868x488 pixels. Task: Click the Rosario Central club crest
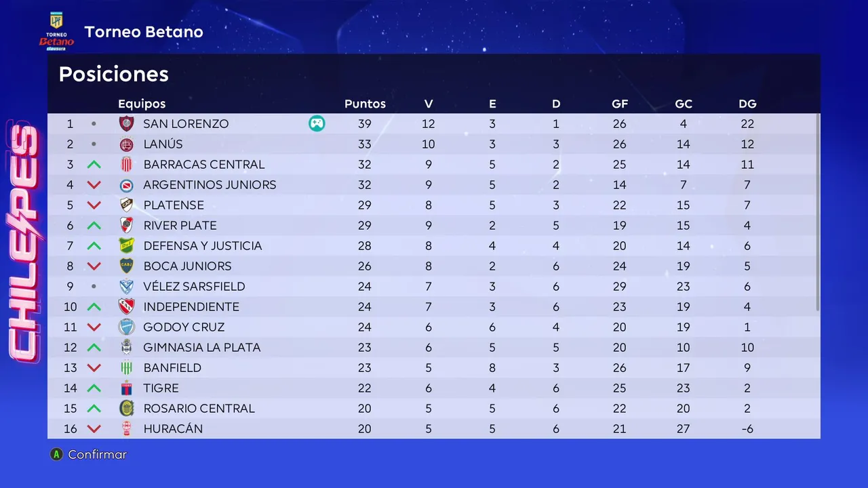pos(126,408)
